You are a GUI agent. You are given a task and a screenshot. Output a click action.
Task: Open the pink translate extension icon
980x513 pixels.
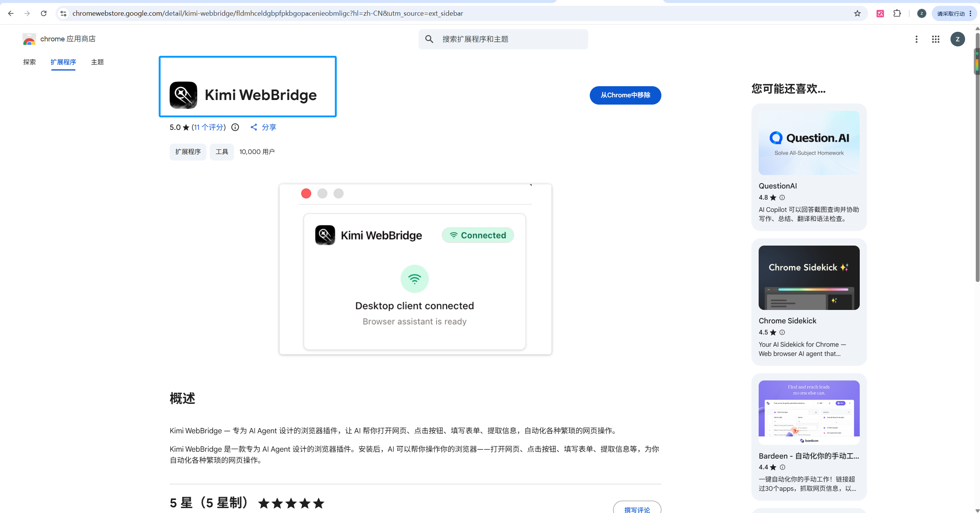(880, 13)
